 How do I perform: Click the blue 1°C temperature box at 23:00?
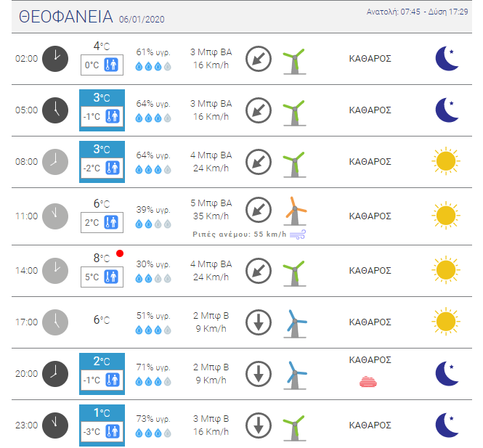click(102, 425)
